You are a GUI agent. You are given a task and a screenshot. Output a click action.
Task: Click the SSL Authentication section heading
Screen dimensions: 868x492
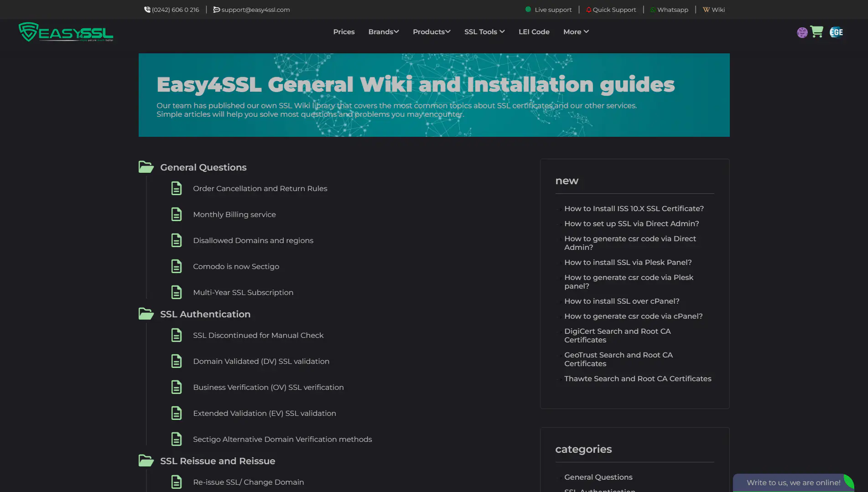tap(205, 314)
